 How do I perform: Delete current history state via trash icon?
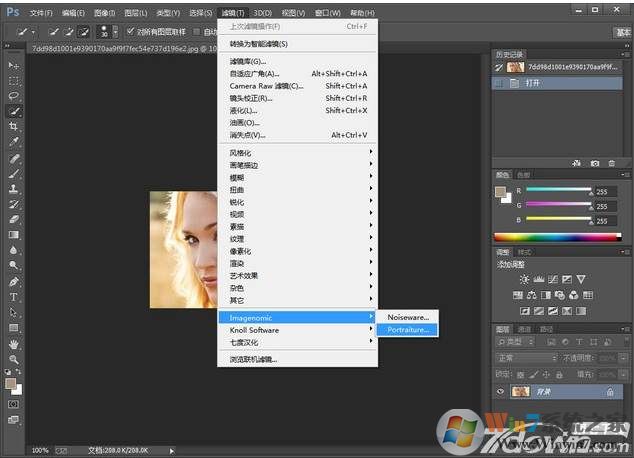pyautogui.click(x=614, y=162)
